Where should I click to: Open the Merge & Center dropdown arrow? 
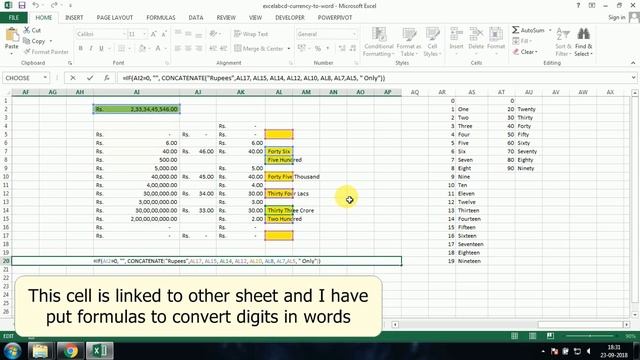tap(289, 49)
